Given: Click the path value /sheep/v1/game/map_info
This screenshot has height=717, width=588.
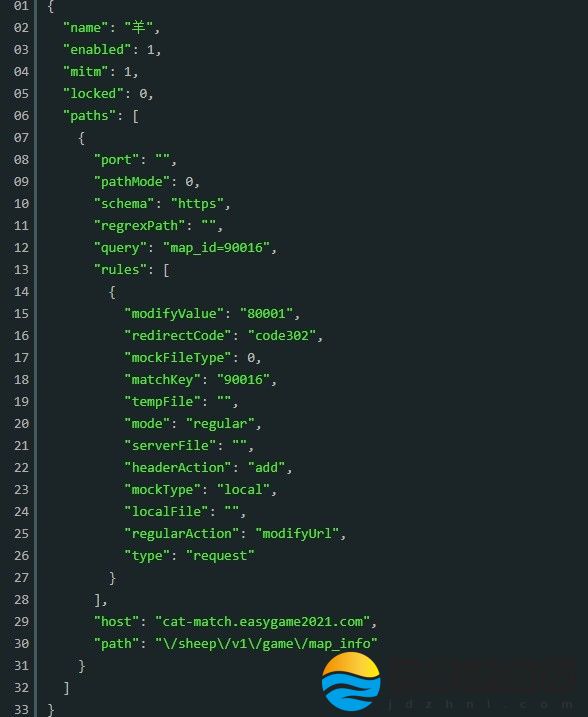Looking at the screenshot, I should [266, 644].
